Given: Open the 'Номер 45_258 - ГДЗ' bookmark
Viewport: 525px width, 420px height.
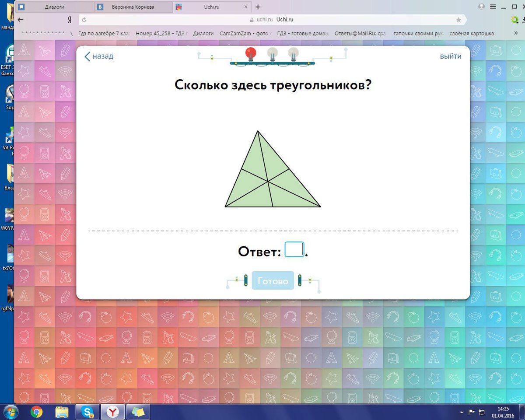Looking at the screenshot, I should [x=161, y=33].
